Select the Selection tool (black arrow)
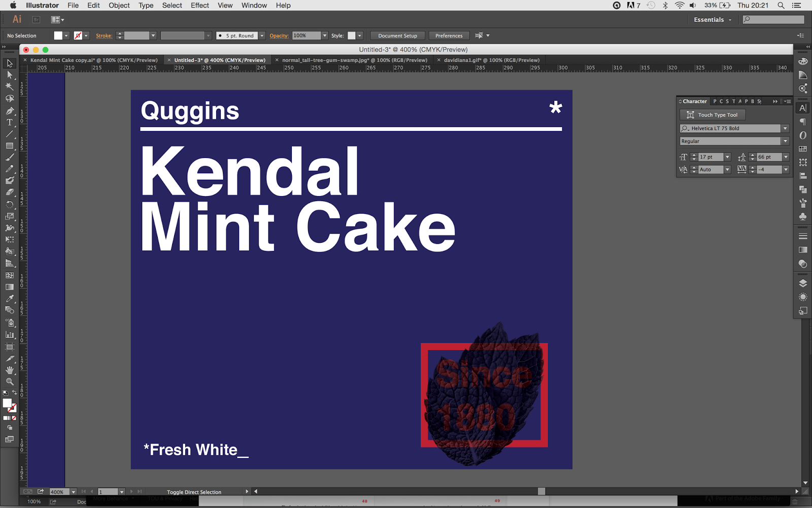812x508 pixels. point(10,63)
